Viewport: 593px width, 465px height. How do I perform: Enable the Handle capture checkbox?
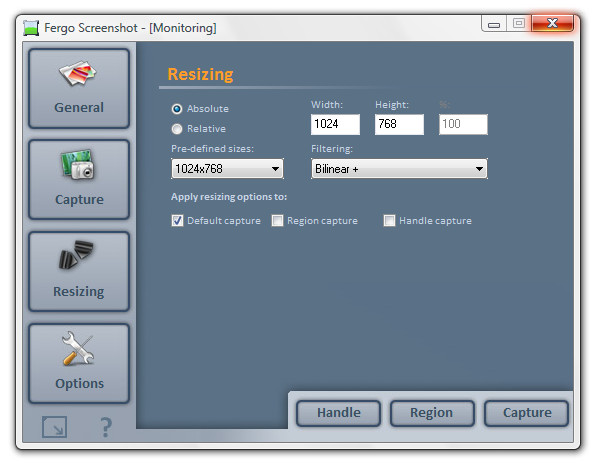click(x=389, y=220)
